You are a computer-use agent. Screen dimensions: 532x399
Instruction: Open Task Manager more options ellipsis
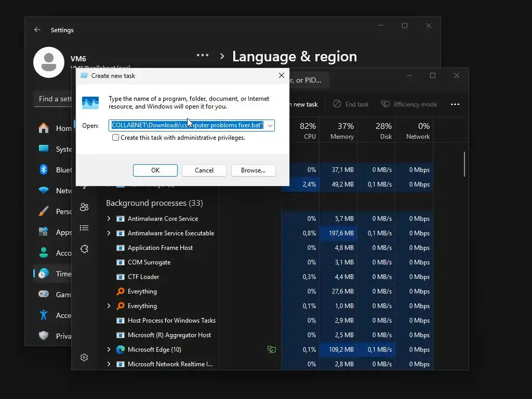click(x=455, y=104)
